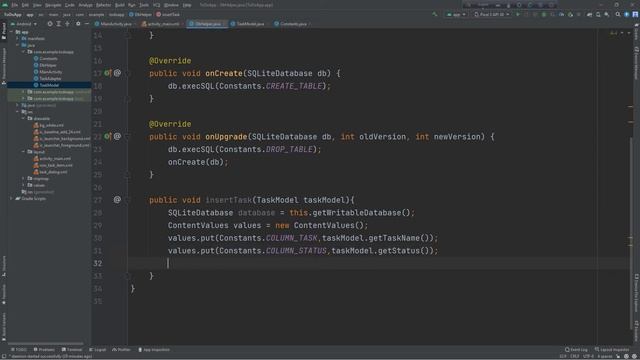Open the File menu
This screenshot has height=360, width=640.
(15, 5)
